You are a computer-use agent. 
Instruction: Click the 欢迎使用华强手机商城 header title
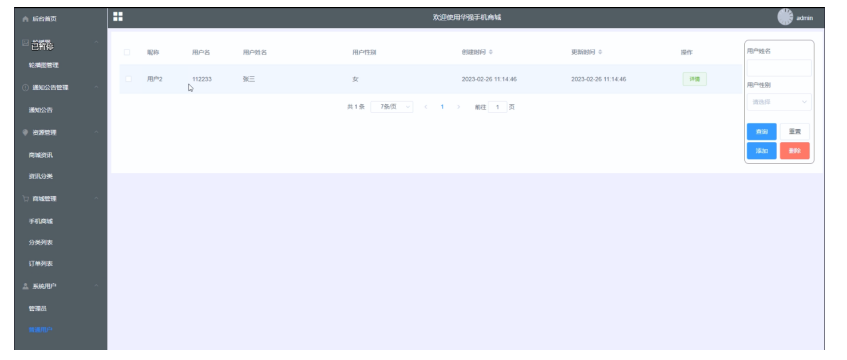pos(467,17)
